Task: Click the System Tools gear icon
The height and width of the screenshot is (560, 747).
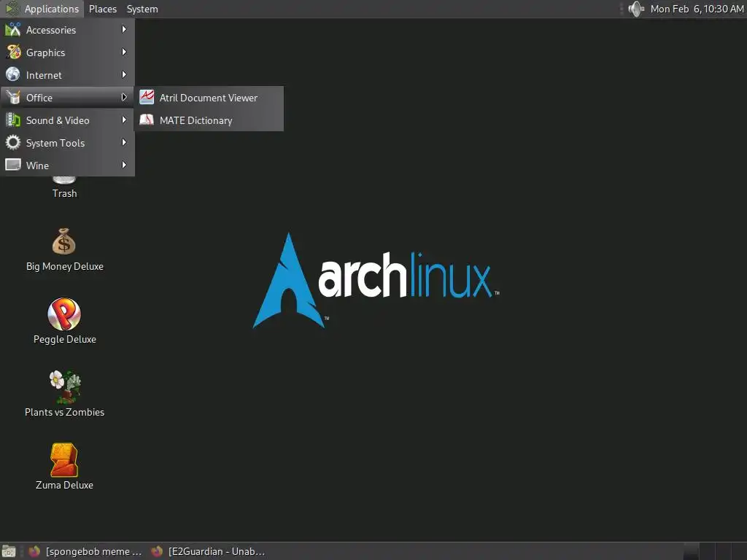Action: coord(13,142)
